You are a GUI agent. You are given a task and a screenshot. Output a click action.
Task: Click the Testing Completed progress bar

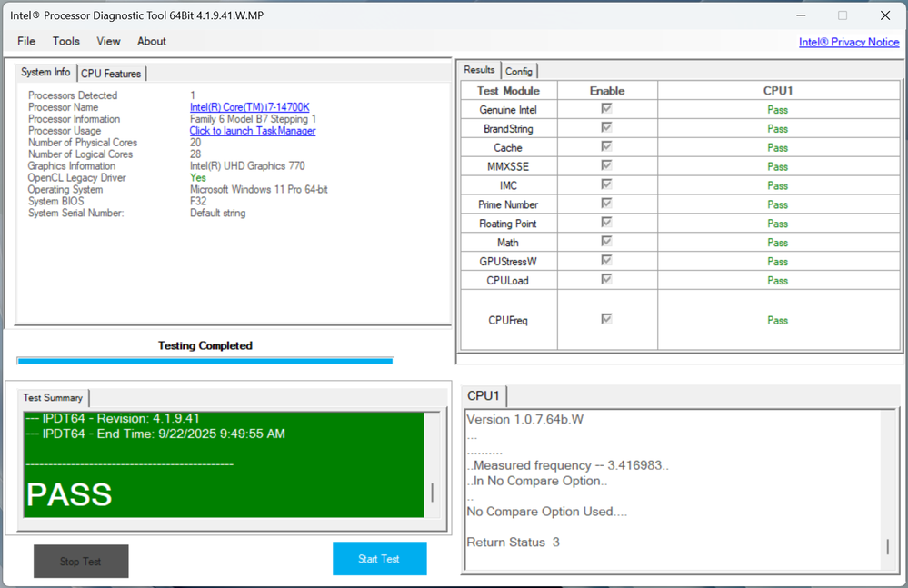pos(205,361)
